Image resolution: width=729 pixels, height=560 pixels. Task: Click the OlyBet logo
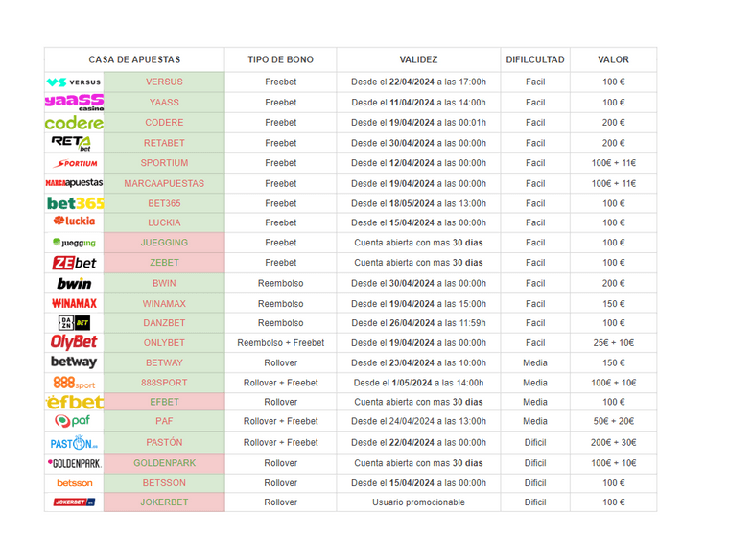point(74,342)
